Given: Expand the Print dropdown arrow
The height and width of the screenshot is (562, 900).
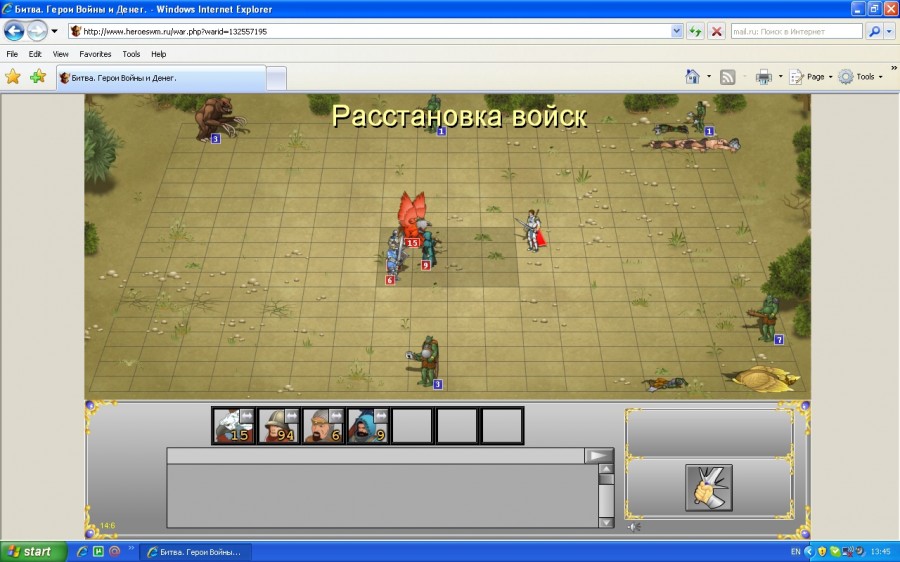Looking at the screenshot, I should click(x=780, y=76).
